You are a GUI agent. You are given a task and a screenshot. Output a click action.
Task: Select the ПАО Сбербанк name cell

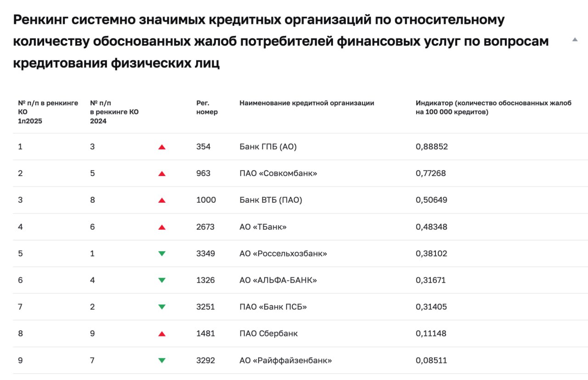pos(269,334)
